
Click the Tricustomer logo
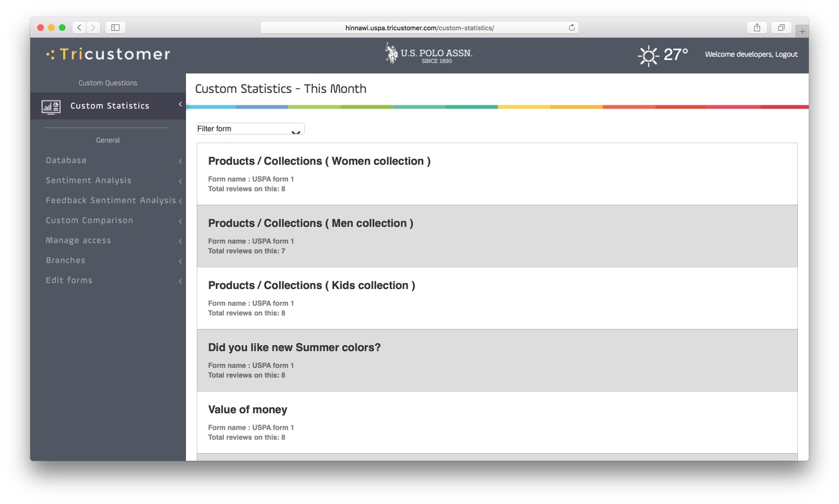[108, 54]
